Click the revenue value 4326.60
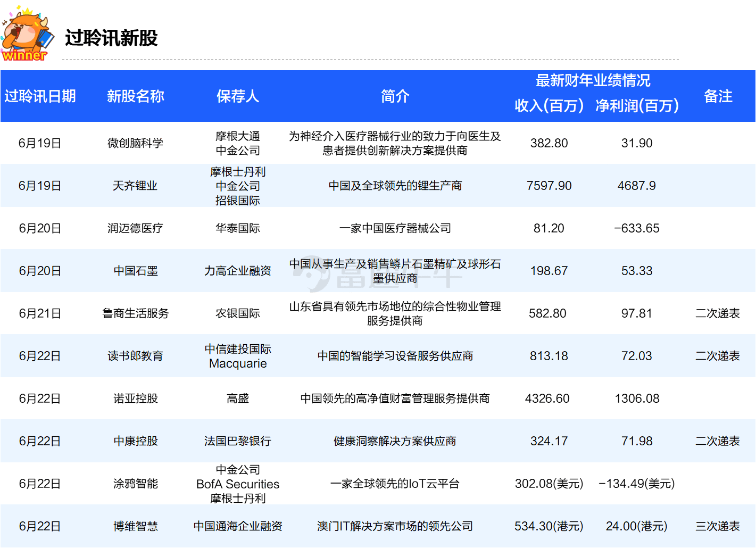 (x=547, y=398)
